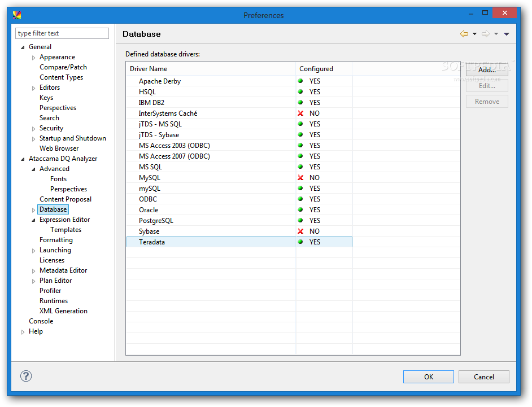This screenshot has width=532, height=407.
Task: Click green status icon for PostgreSQL
Action: pyautogui.click(x=300, y=221)
